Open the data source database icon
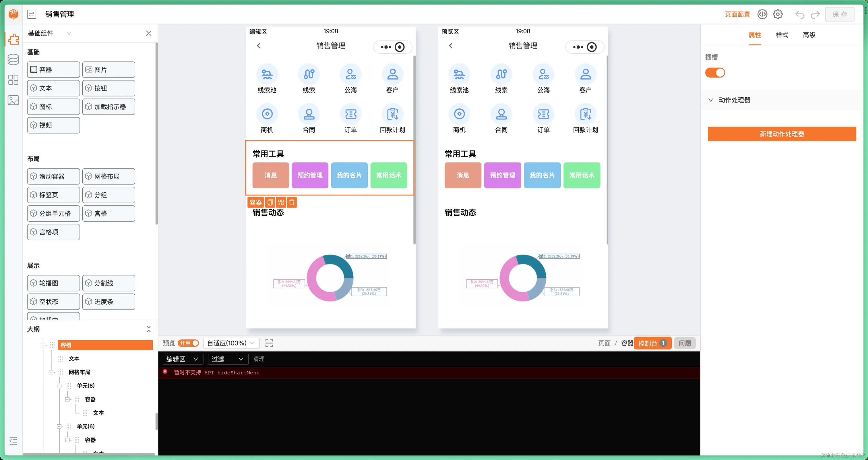 (13, 59)
